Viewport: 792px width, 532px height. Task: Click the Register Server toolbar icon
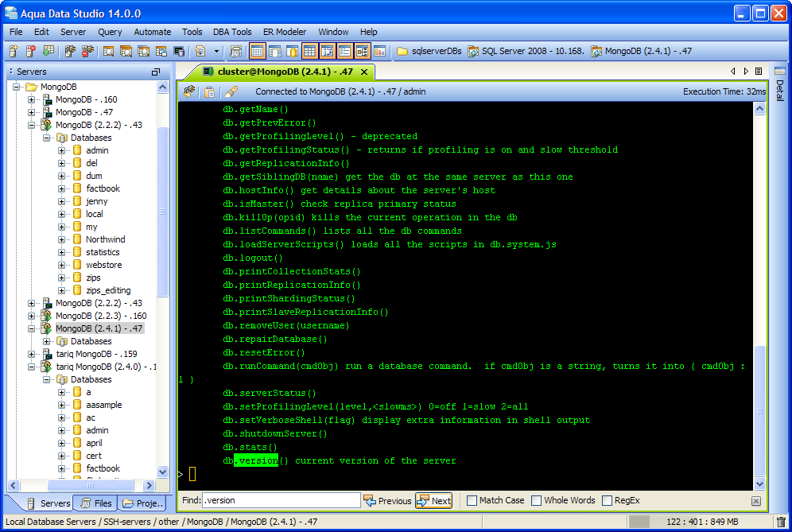(14, 51)
